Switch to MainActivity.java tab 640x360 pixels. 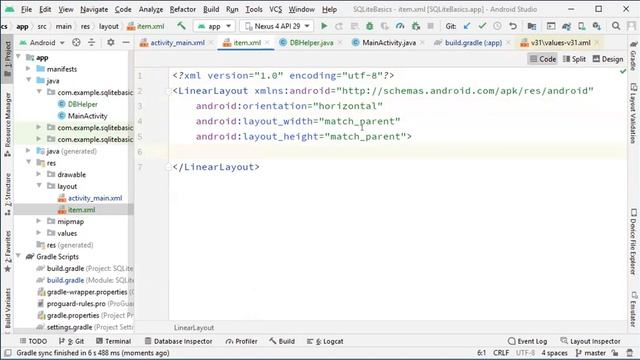(389, 42)
